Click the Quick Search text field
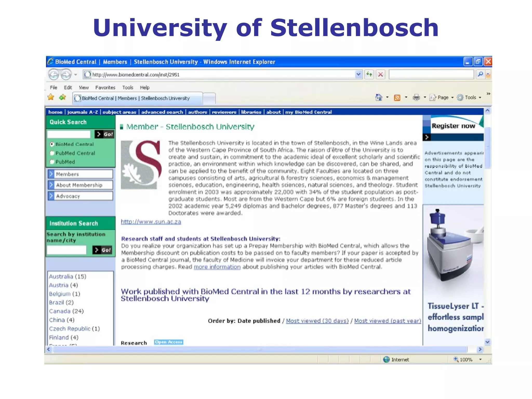Viewport: 532px width, 399px height. (69, 134)
